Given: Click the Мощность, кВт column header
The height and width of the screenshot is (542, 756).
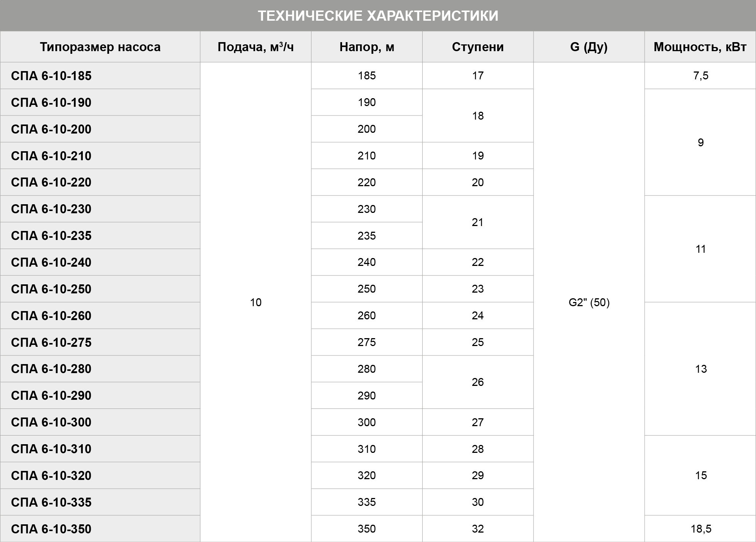Looking at the screenshot, I should point(700,47).
